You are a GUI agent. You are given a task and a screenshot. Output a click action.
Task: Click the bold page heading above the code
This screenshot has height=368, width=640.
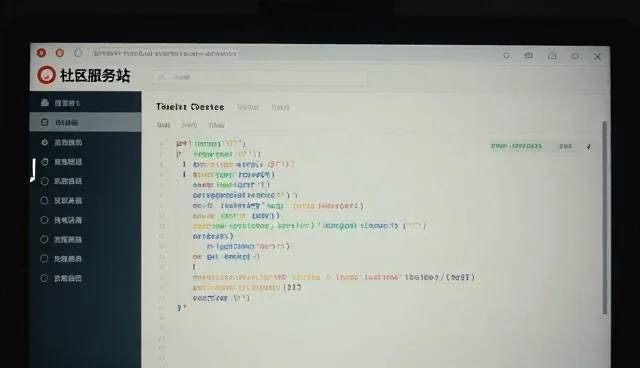tap(190, 107)
